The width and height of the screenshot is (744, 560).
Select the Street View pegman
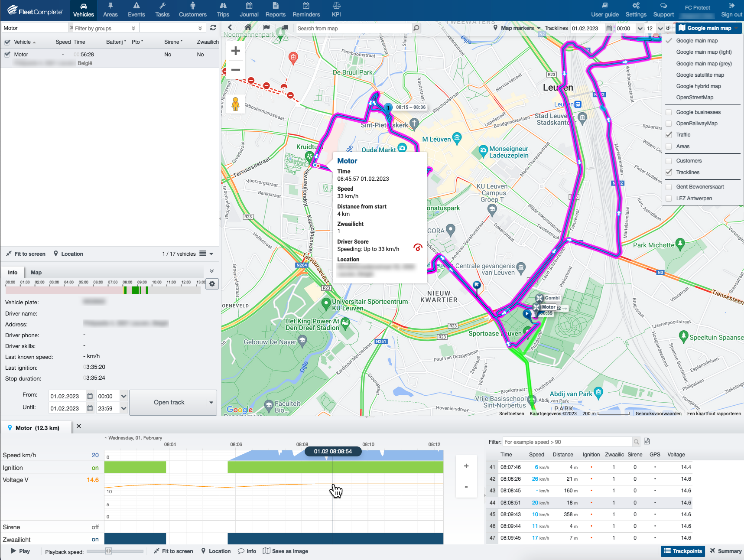click(x=235, y=104)
